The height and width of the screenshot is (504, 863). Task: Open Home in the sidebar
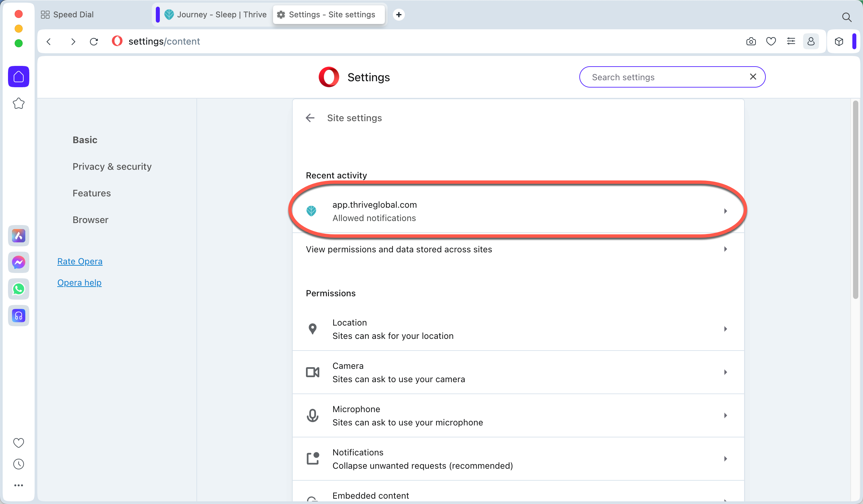(19, 76)
